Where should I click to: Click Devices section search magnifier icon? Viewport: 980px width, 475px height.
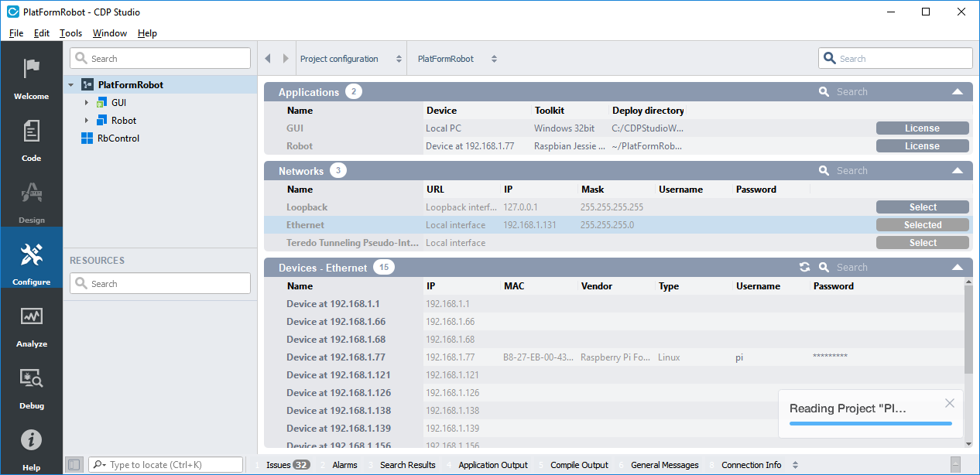[824, 268]
